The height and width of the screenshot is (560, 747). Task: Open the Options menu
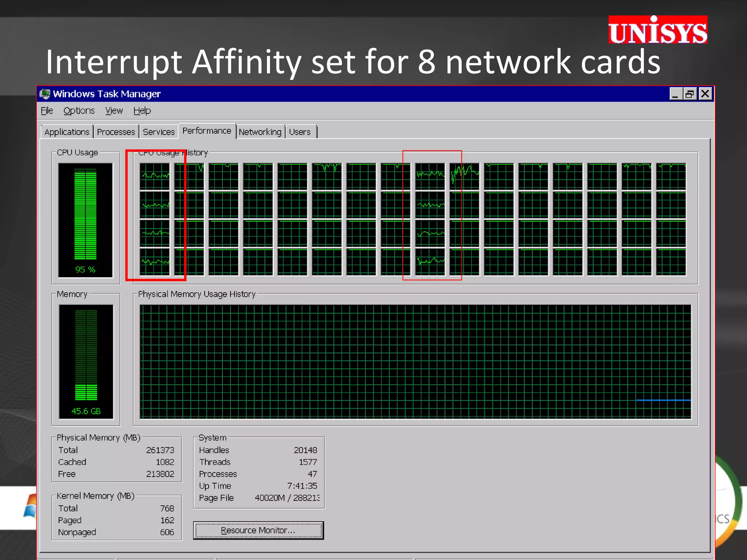(79, 110)
